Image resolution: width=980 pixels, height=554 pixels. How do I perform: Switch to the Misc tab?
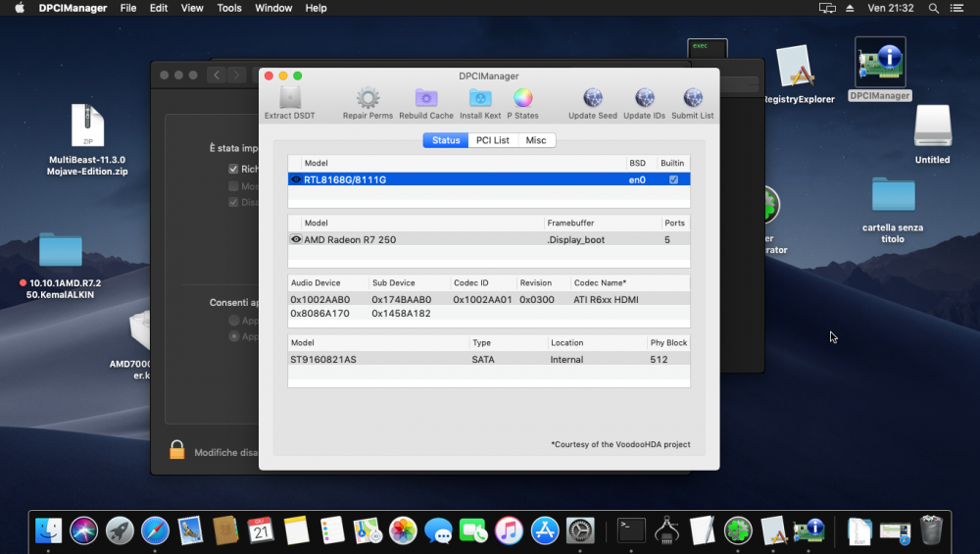pos(536,140)
